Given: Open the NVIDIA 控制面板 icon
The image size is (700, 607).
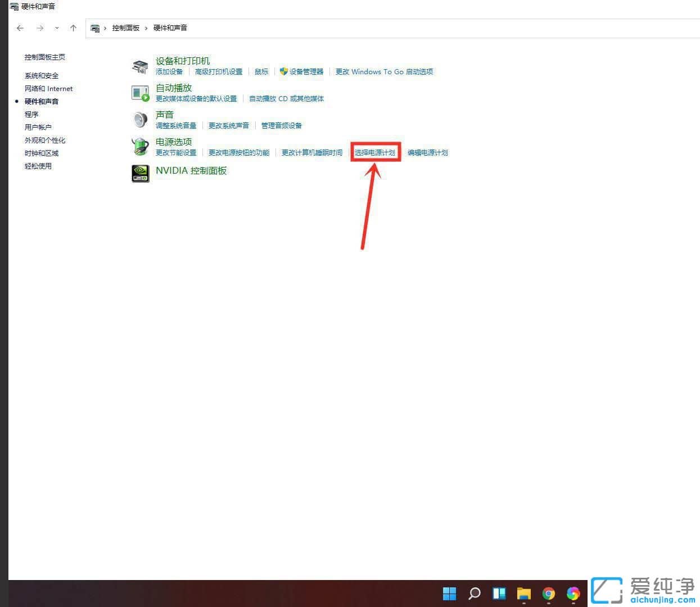Looking at the screenshot, I should tap(140, 173).
